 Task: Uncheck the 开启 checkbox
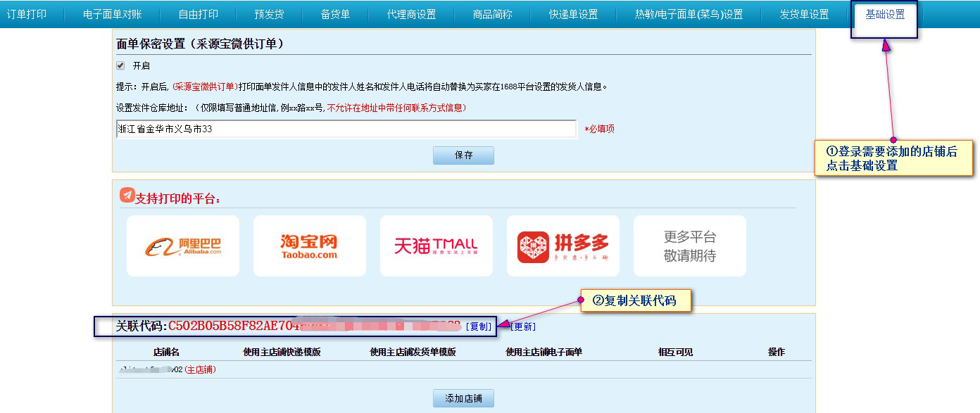[x=120, y=65]
